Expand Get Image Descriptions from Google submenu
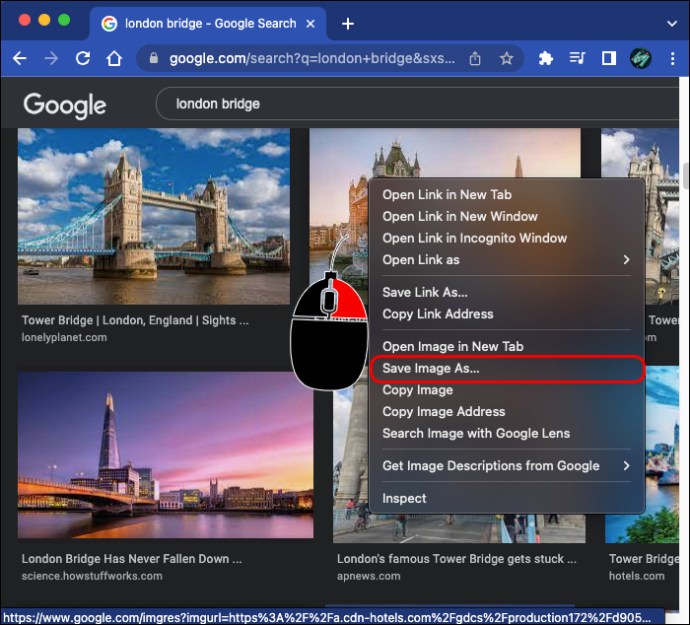Image resolution: width=690 pixels, height=625 pixels. click(x=506, y=466)
